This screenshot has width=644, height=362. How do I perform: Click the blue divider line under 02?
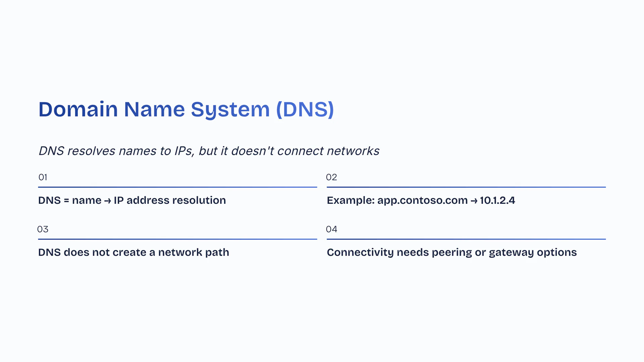[466, 187]
